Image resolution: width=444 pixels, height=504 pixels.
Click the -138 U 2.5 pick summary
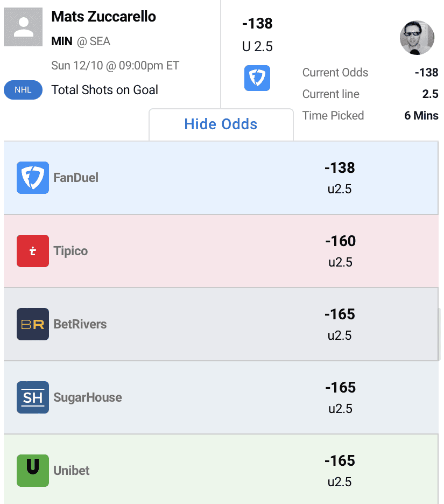(x=257, y=35)
